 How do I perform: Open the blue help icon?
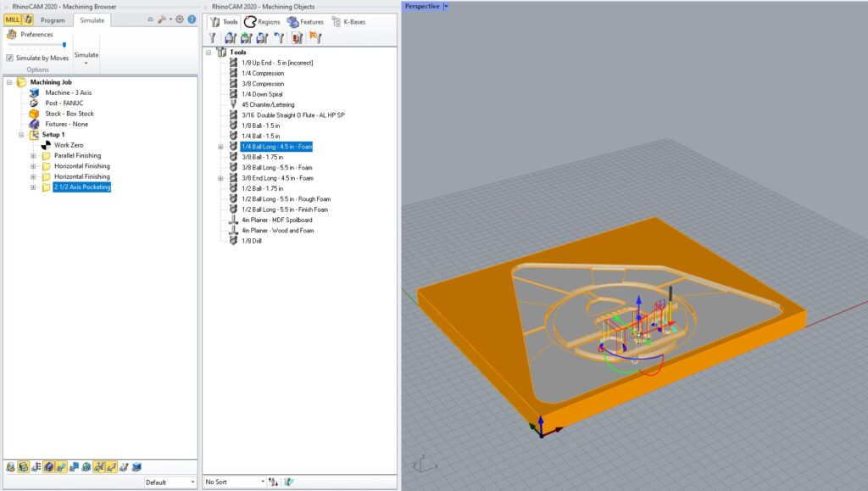point(192,20)
